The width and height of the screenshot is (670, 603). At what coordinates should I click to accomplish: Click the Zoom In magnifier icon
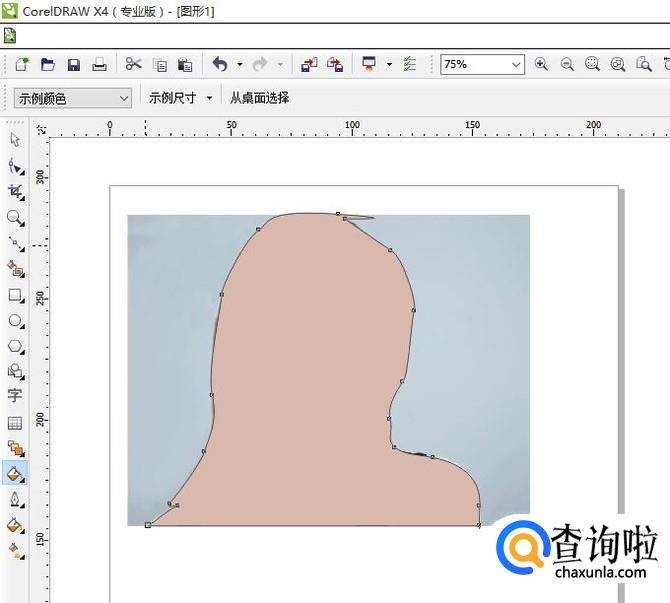(541, 64)
